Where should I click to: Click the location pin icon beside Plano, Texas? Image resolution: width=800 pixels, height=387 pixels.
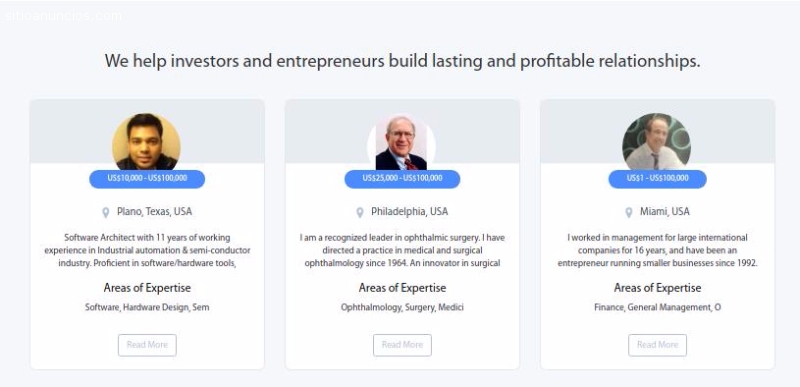coord(106,213)
